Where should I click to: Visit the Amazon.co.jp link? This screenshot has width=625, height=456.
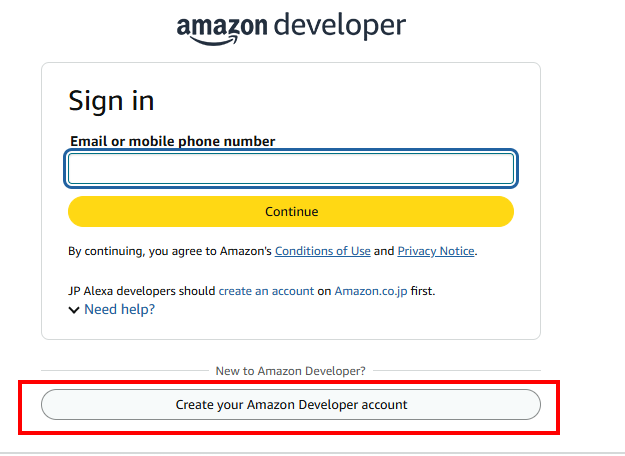tap(371, 291)
